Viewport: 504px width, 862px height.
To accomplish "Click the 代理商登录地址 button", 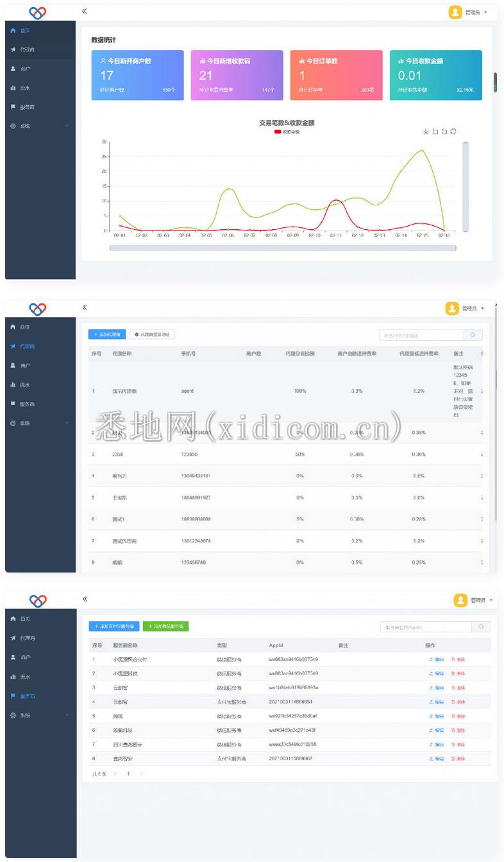I will click(x=152, y=334).
